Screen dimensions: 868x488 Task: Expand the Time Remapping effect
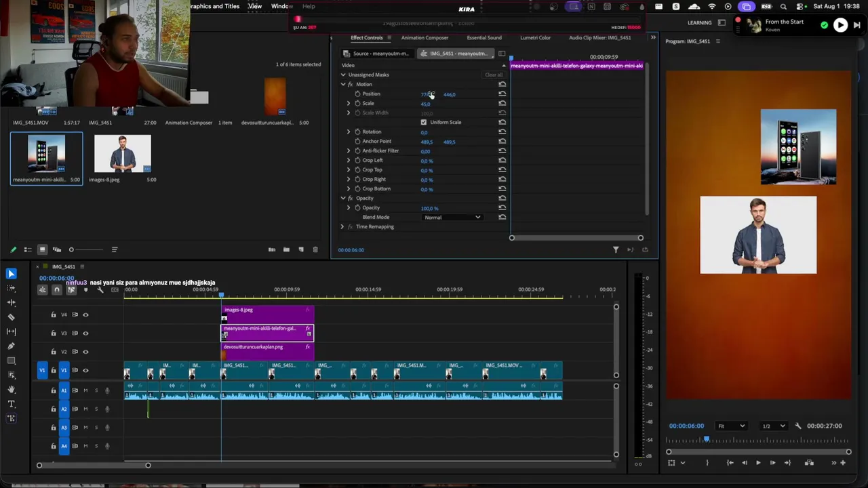click(342, 226)
